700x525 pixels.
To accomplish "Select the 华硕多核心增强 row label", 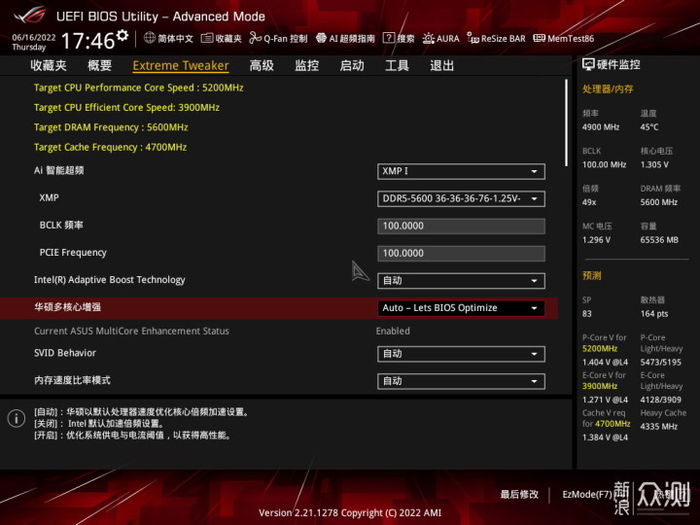I will pyautogui.click(x=67, y=307).
